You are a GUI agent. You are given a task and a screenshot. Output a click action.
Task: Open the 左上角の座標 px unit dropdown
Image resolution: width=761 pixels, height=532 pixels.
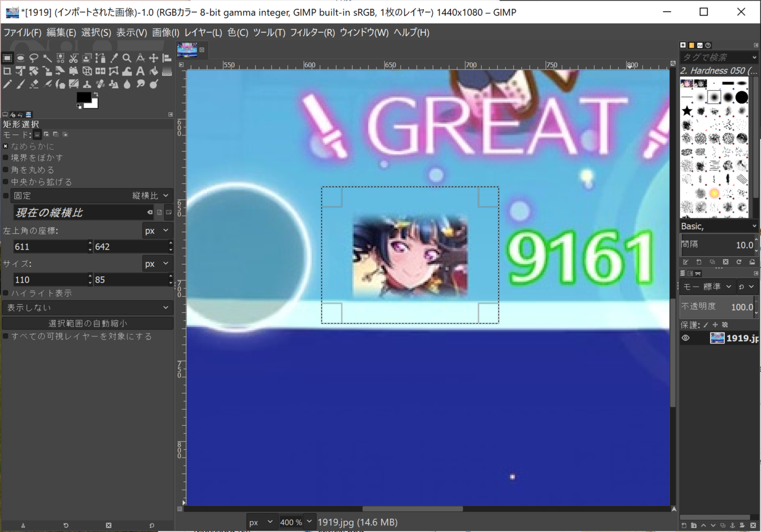[x=157, y=231]
